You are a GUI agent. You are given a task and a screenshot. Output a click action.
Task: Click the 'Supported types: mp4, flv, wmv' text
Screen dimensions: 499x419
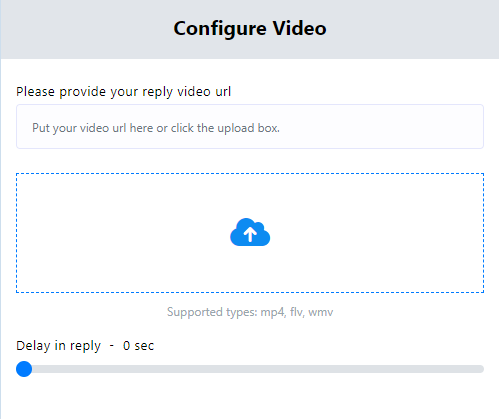250,312
